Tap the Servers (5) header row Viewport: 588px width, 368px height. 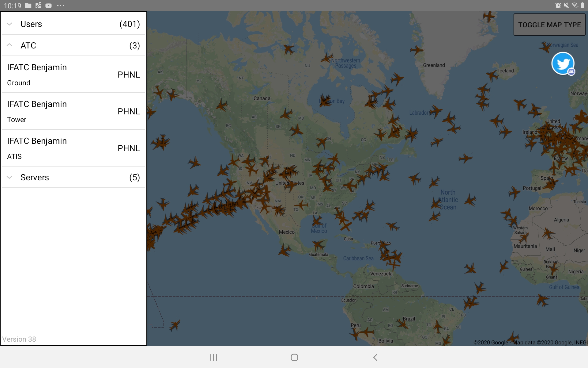73,177
